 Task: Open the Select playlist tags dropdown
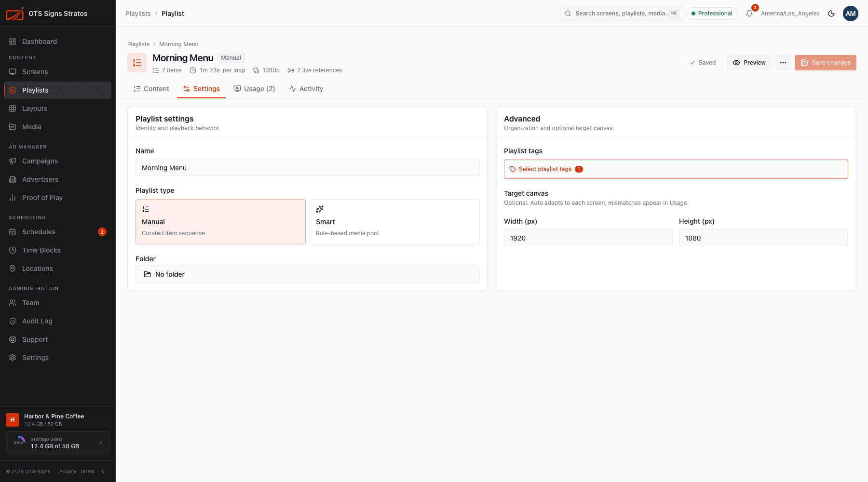pyautogui.click(x=676, y=169)
